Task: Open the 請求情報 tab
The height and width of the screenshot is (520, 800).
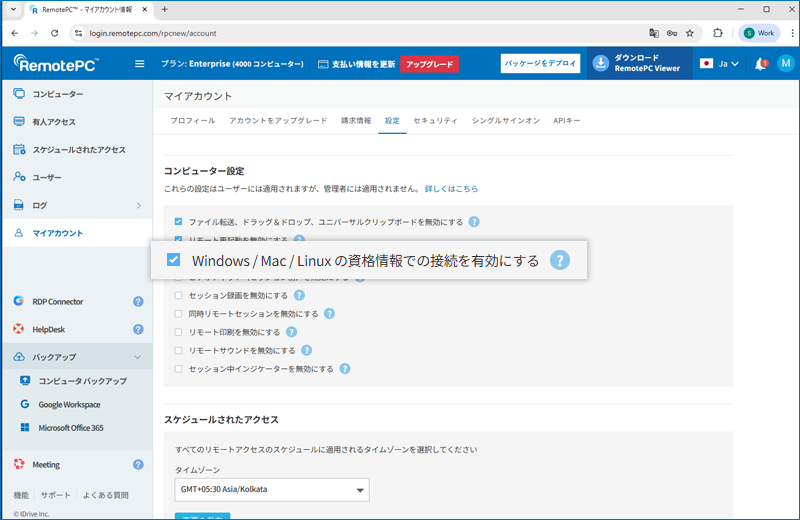Action: [x=356, y=120]
